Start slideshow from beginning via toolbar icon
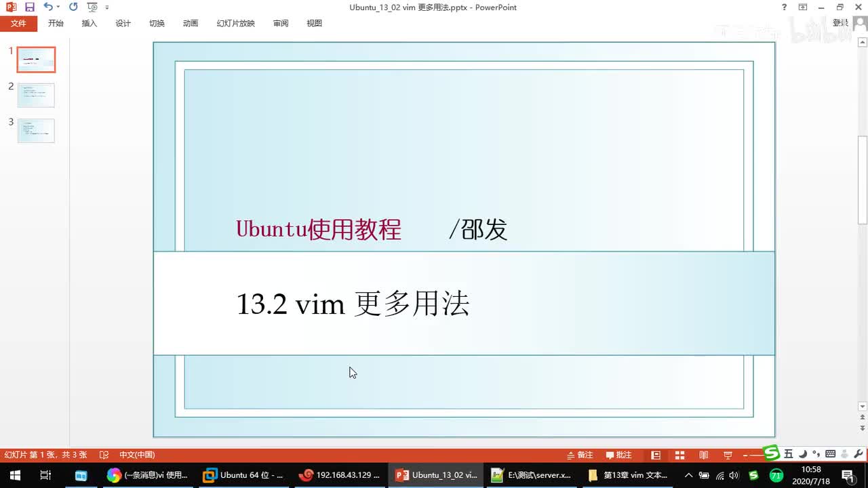 pyautogui.click(x=92, y=7)
